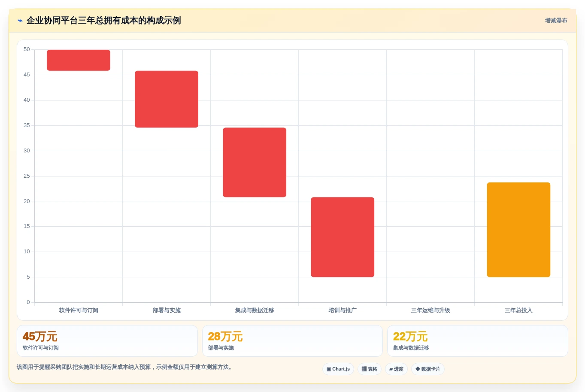Click the x-axis label 三年总投入

tap(518, 310)
